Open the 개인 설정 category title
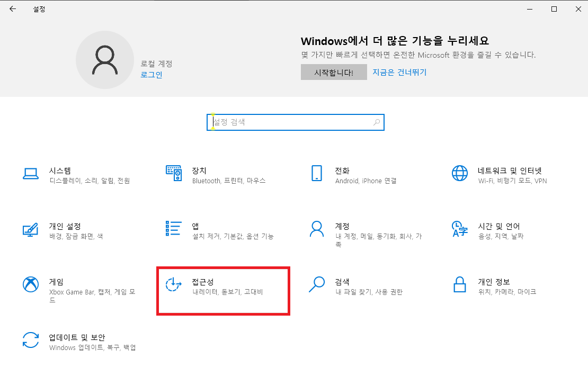588x376 pixels. click(65, 226)
